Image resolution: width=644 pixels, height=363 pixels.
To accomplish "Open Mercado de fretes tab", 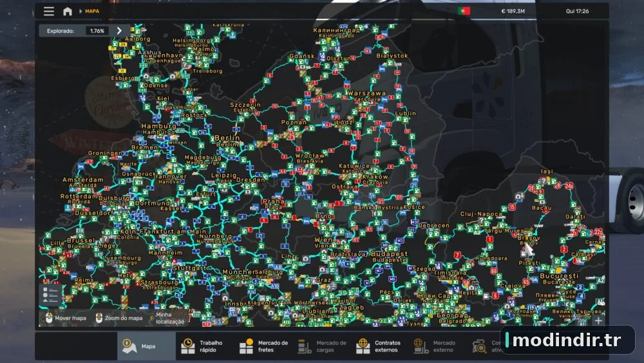I will [x=263, y=346].
